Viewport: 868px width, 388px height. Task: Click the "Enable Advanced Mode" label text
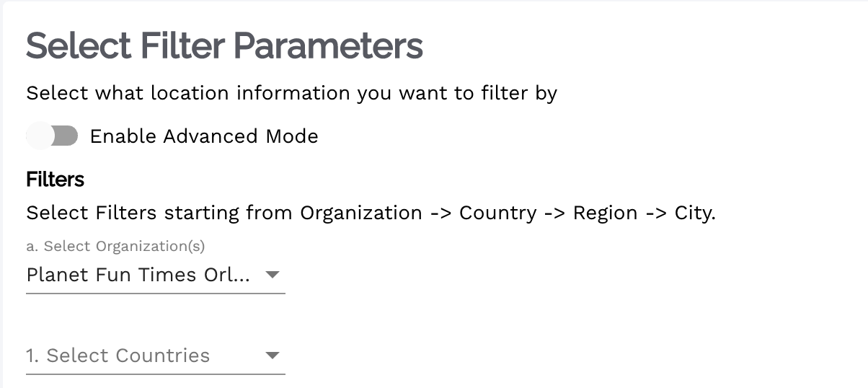click(x=203, y=136)
